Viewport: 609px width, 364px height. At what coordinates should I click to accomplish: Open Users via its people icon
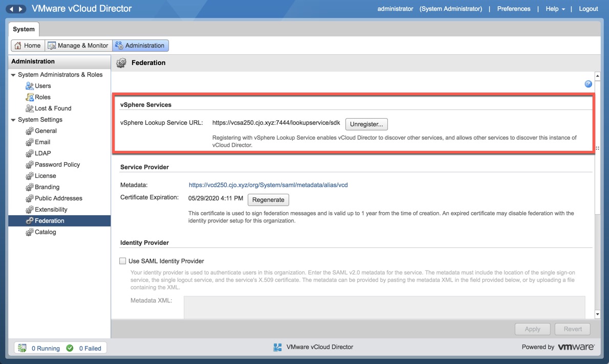point(30,86)
